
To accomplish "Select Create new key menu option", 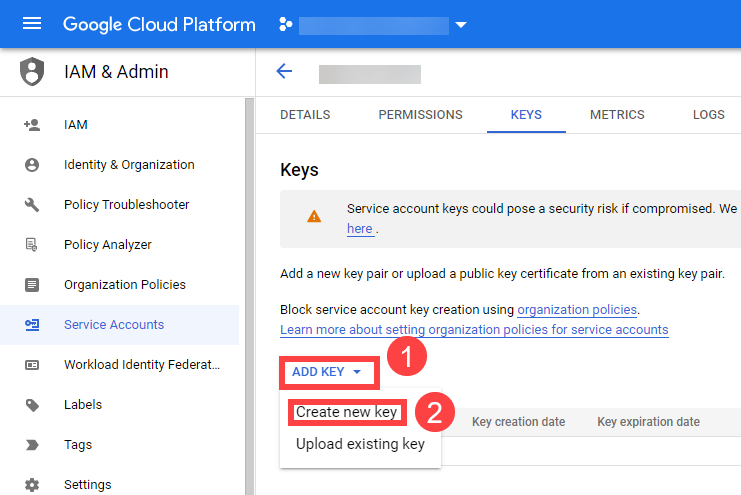I will click(347, 412).
